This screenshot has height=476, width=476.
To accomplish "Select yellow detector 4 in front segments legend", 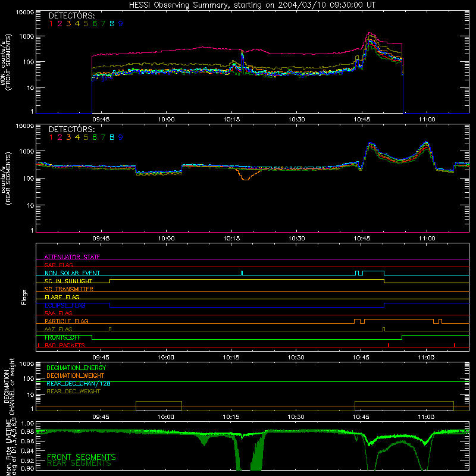I will pos(77,24).
